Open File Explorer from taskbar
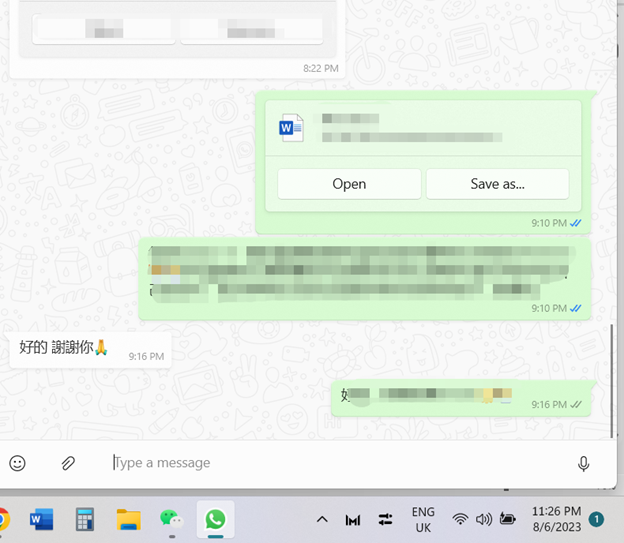Screen dimensions: 624x543 pyautogui.click(x=128, y=519)
